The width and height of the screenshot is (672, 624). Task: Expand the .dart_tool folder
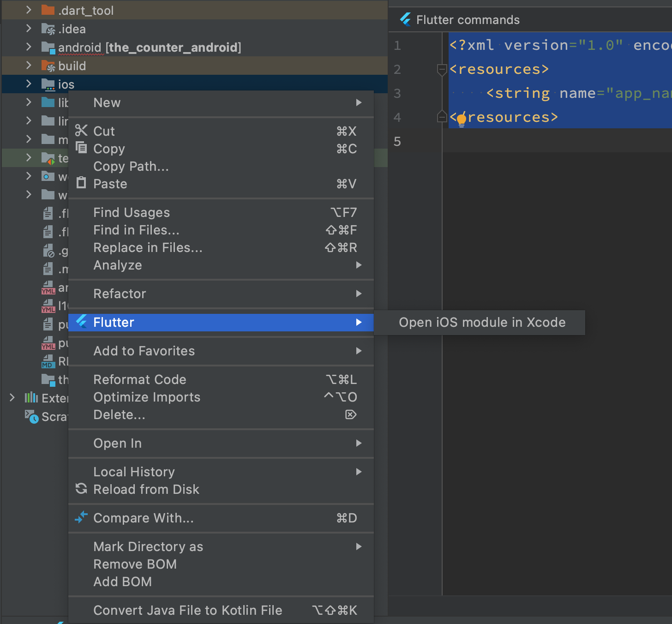click(x=29, y=10)
